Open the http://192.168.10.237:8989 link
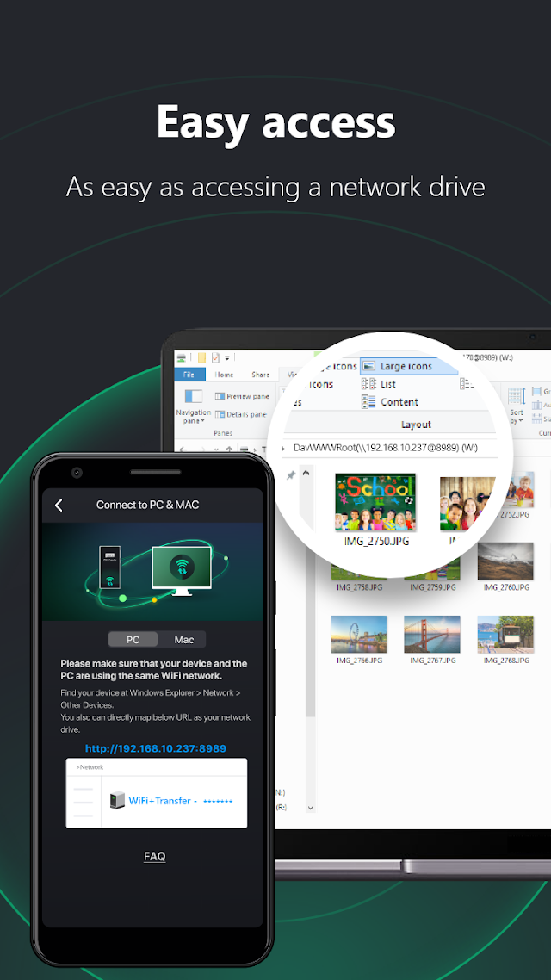This screenshot has height=980, width=551. point(156,748)
